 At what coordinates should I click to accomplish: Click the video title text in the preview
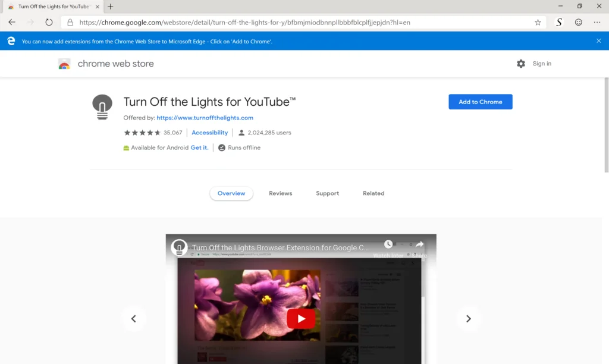click(x=281, y=247)
